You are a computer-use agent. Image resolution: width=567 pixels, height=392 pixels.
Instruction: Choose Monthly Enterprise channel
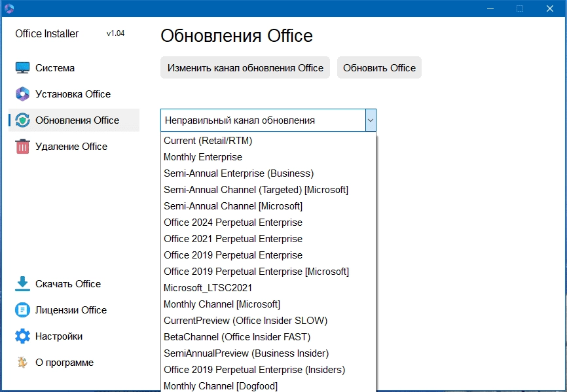pyautogui.click(x=268, y=157)
